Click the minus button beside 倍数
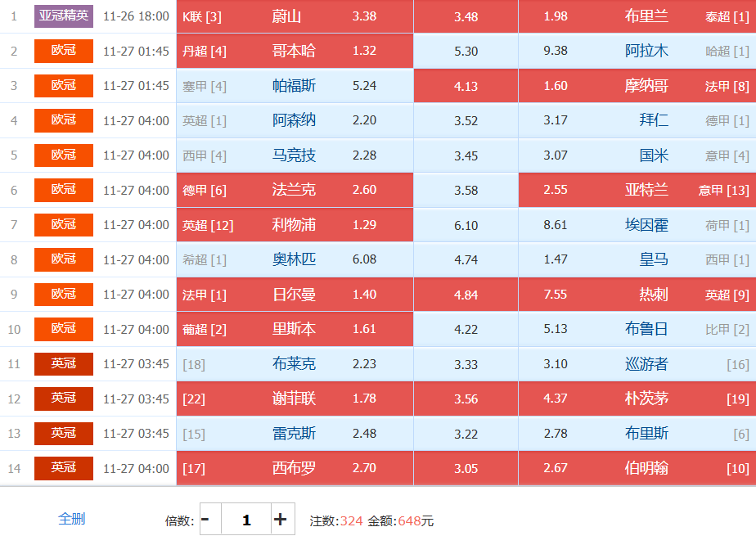This screenshot has width=756, height=536. (x=205, y=520)
